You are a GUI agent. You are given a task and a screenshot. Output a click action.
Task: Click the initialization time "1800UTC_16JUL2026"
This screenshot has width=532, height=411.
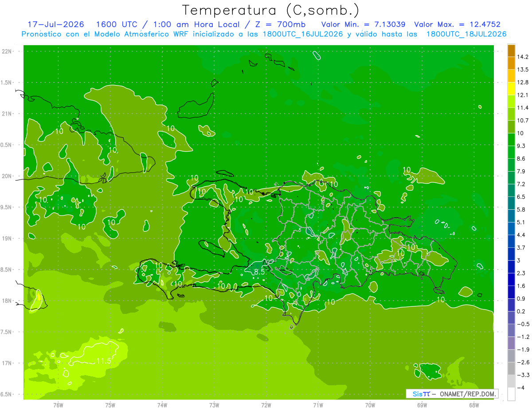click(x=302, y=34)
